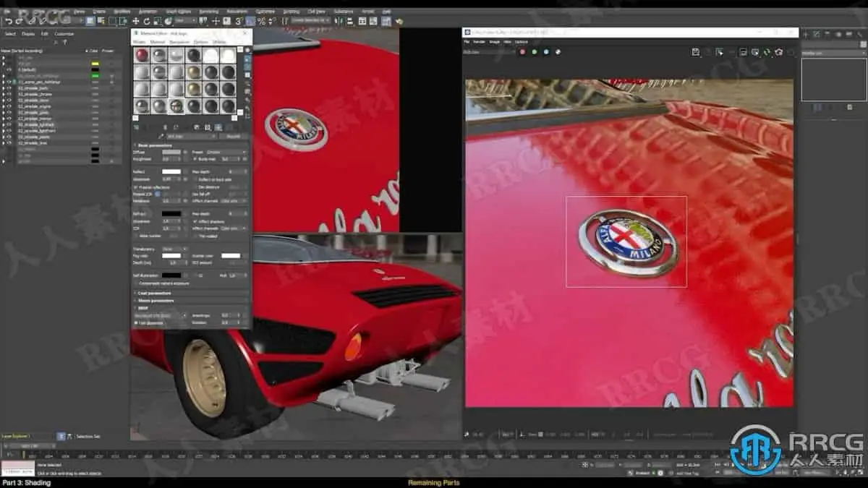Click the Refract color swatch
868x488 pixels.
coord(171,213)
